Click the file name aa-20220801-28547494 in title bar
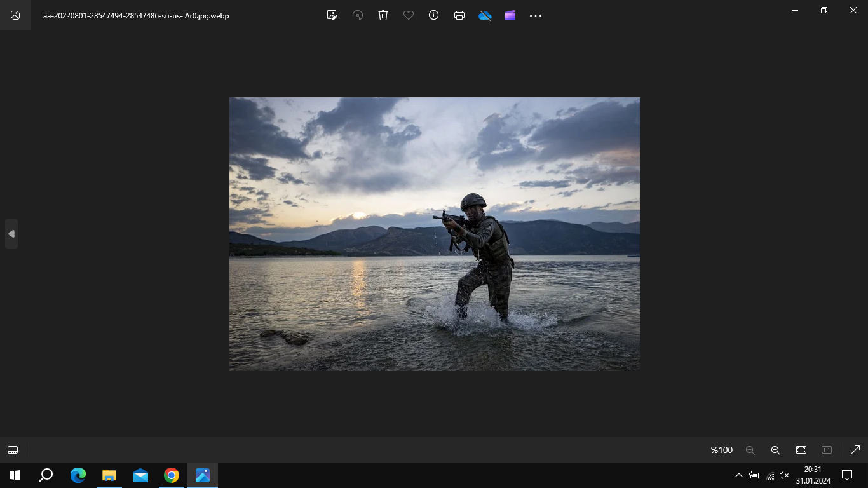Image resolution: width=868 pixels, height=488 pixels. pos(136,16)
